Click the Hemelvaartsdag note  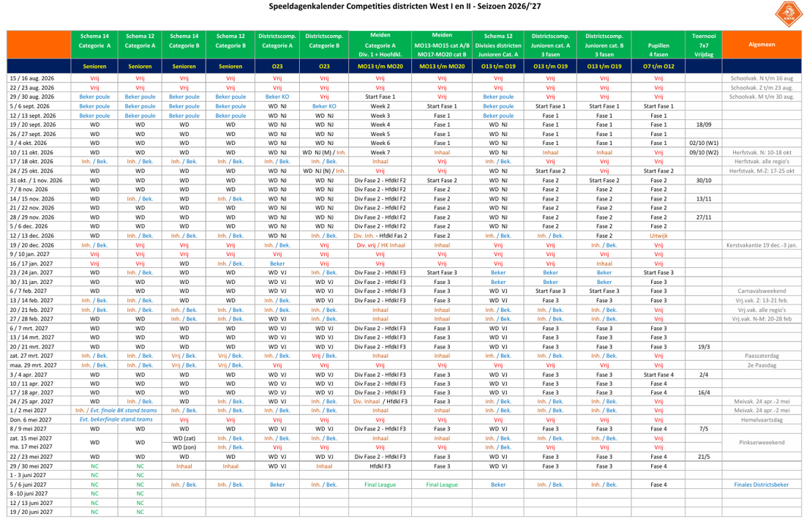pos(762,419)
